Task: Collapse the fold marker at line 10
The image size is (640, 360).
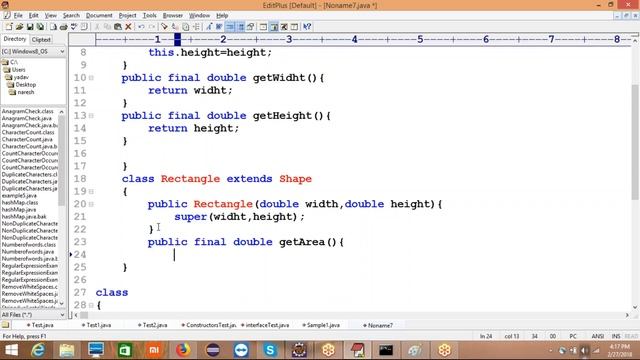Action: coord(91,78)
